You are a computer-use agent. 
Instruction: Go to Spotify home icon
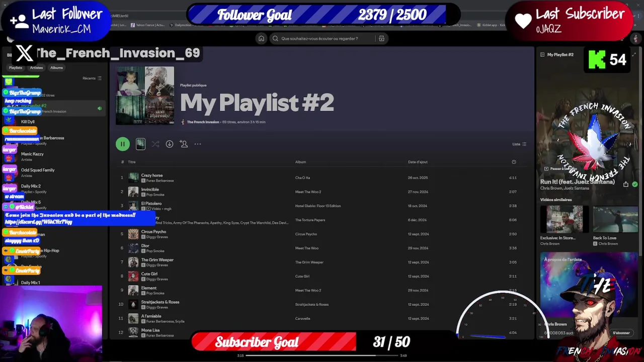(261, 38)
